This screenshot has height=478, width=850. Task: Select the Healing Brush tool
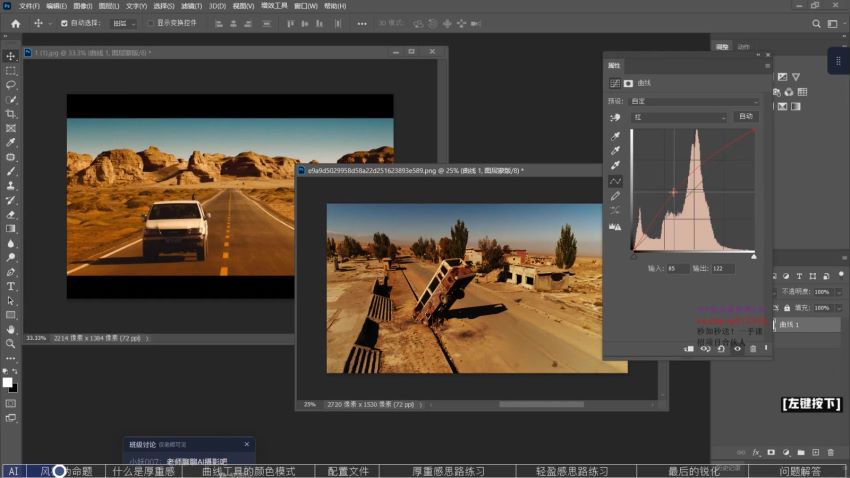10,157
